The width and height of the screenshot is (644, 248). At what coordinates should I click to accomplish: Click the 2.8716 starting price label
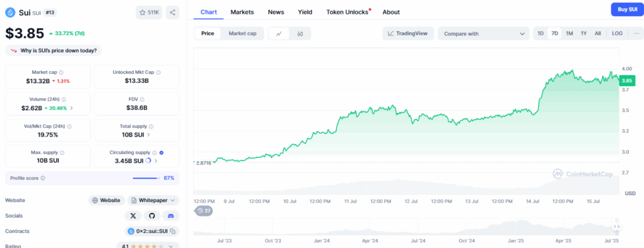tap(204, 163)
